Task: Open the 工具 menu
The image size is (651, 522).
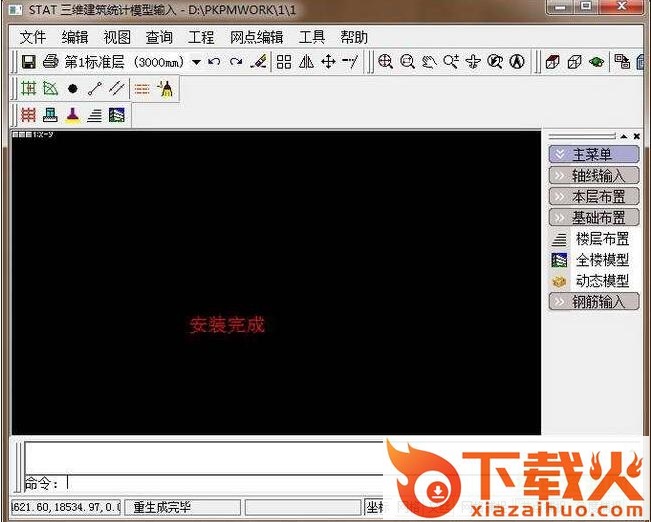Action: click(x=312, y=37)
